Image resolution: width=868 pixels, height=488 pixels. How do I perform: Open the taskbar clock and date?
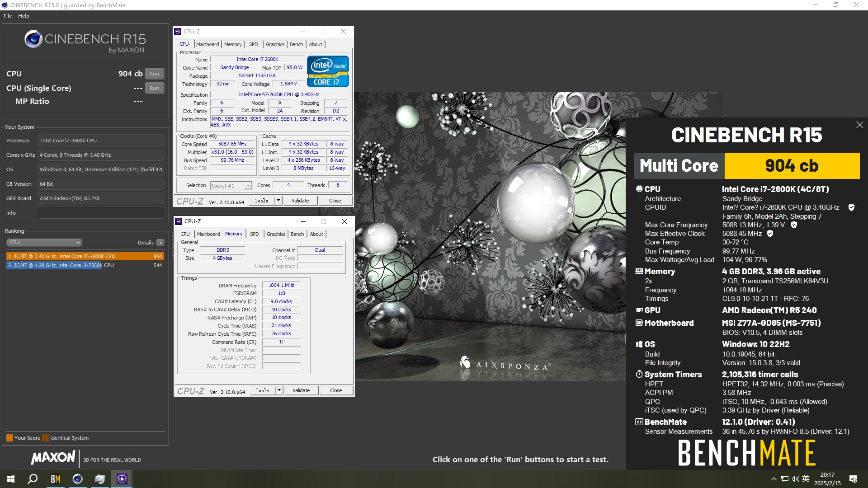[827, 479]
